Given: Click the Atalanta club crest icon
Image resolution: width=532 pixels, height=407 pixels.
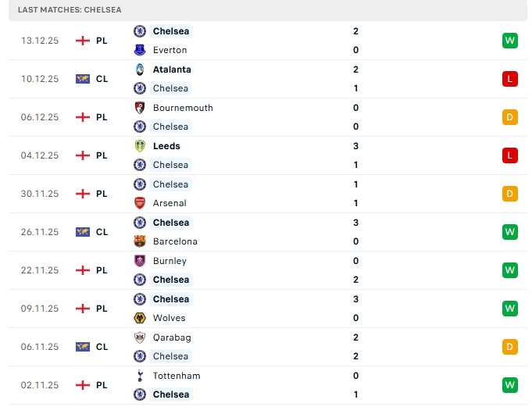Looking at the screenshot, I should click(x=140, y=70).
